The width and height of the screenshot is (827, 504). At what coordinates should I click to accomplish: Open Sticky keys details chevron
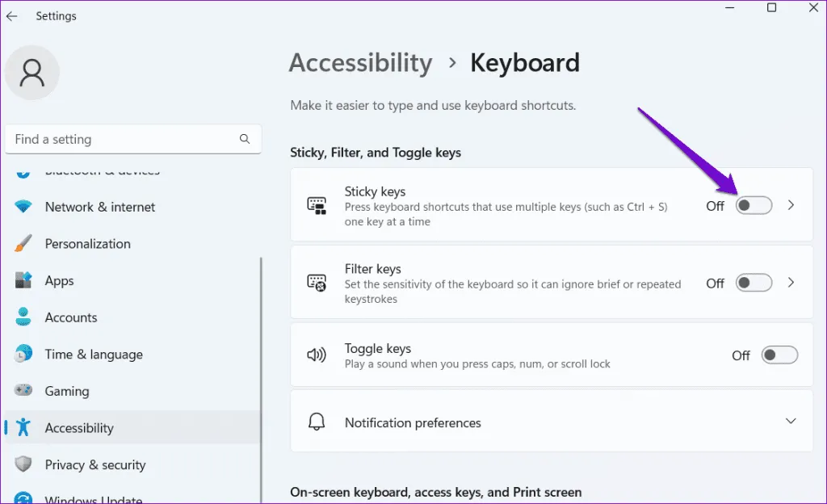[x=791, y=205]
